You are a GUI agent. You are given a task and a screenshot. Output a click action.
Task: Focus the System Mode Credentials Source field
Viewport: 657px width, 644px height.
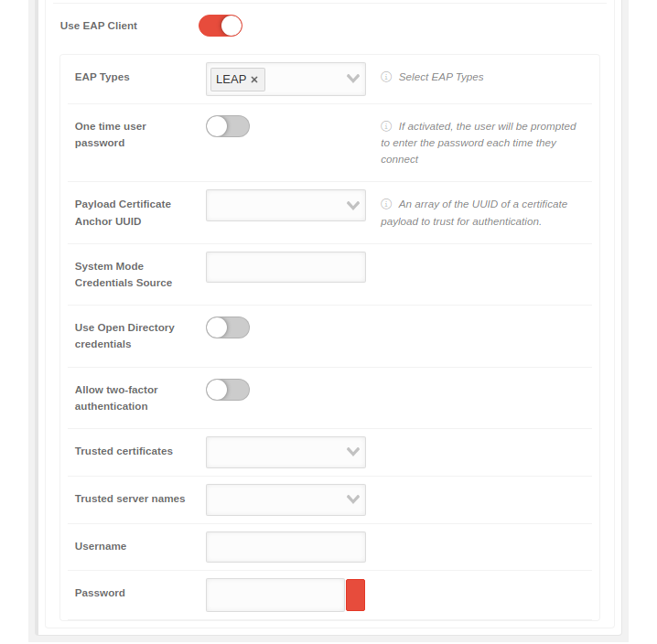pos(285,267)
